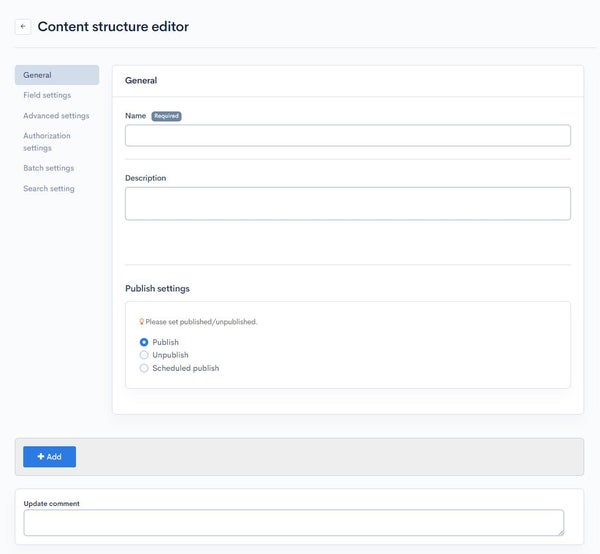Open Advanced settings in sidebar
This screenshot has height=554, width=600.
[56, 116]
